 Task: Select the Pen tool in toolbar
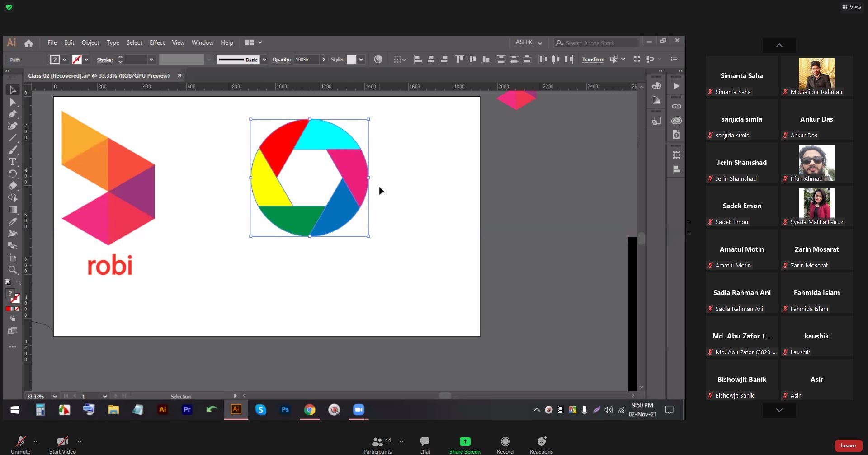coord(13,114)
